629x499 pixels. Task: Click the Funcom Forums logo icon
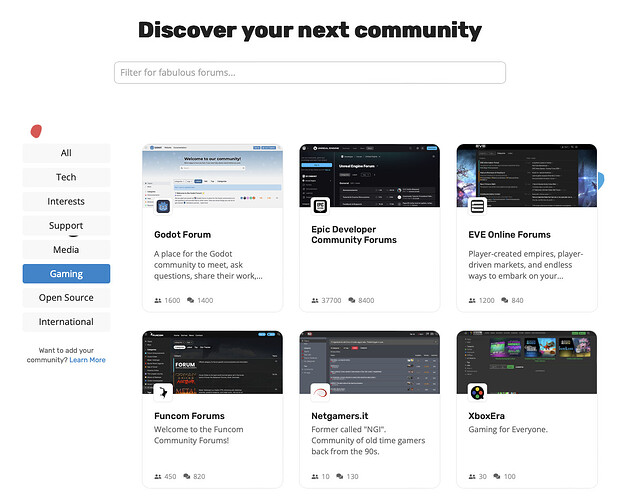(163, 392)
